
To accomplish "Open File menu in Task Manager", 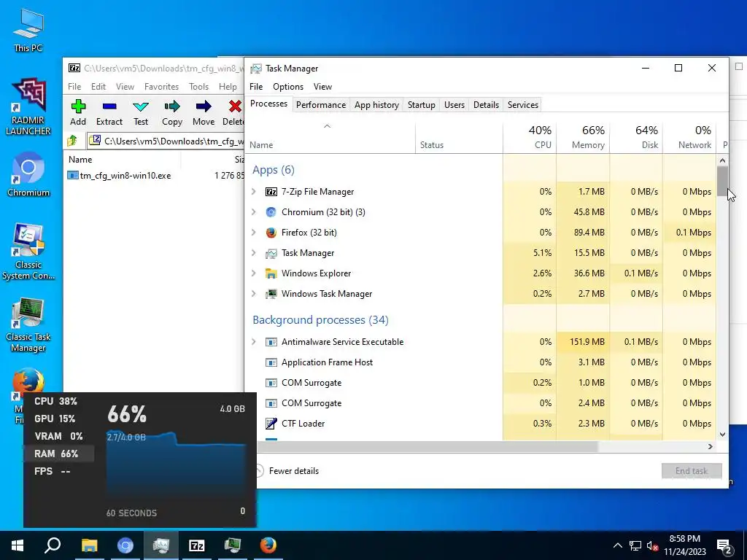I will tap(256, 87).
